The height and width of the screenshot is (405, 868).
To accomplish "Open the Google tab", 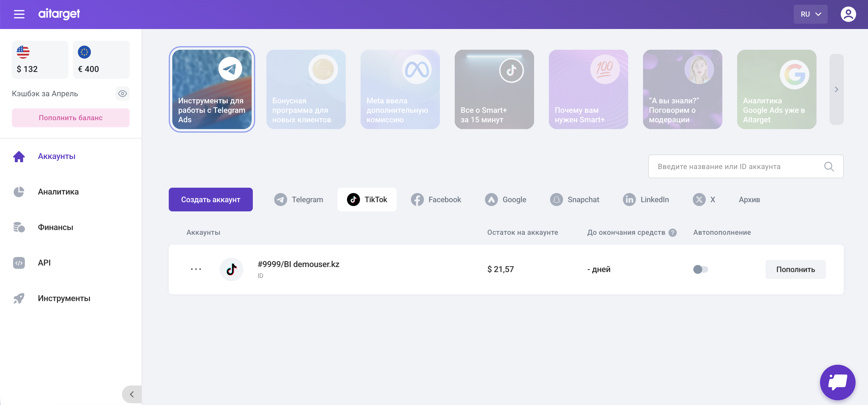I will (x=505, y=200).
